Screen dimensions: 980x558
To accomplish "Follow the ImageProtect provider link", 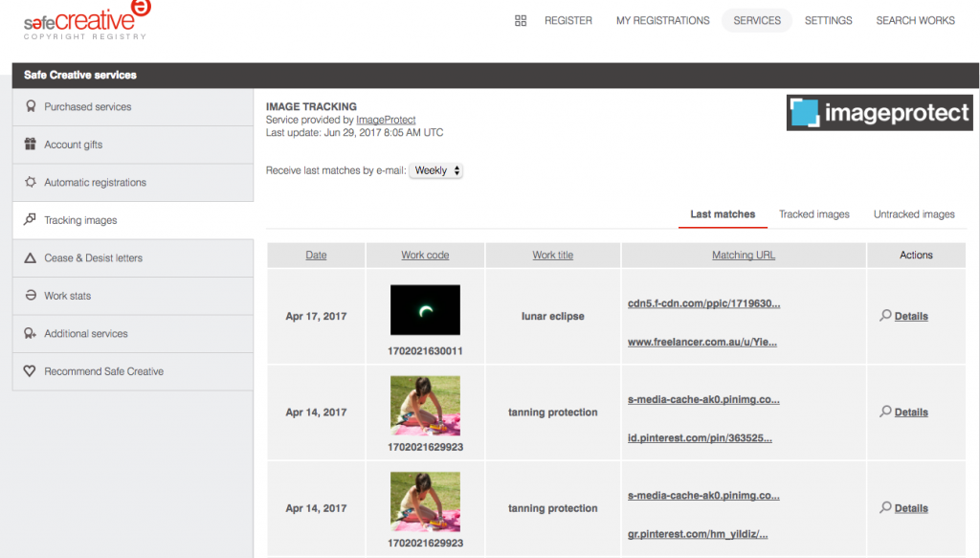I will 386,120.
